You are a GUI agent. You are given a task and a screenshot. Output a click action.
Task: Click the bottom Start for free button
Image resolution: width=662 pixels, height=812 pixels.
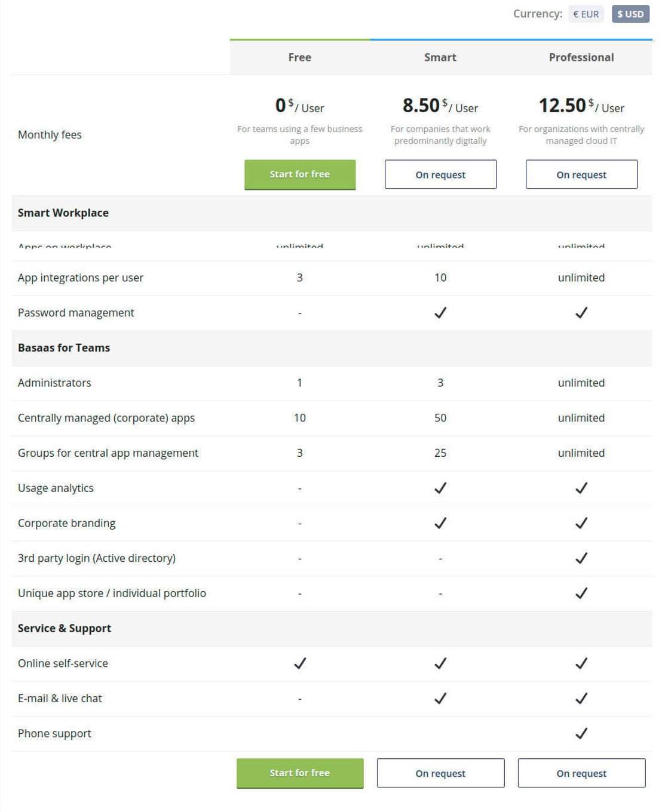pyautogui.click(x=300, y=773)
